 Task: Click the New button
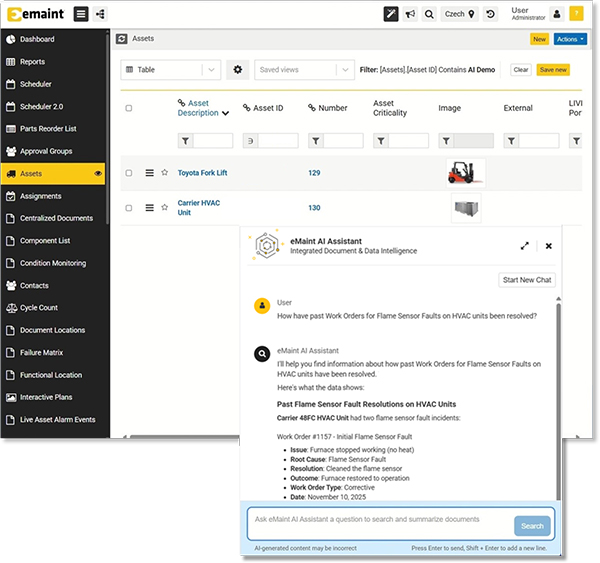[539, 39]
